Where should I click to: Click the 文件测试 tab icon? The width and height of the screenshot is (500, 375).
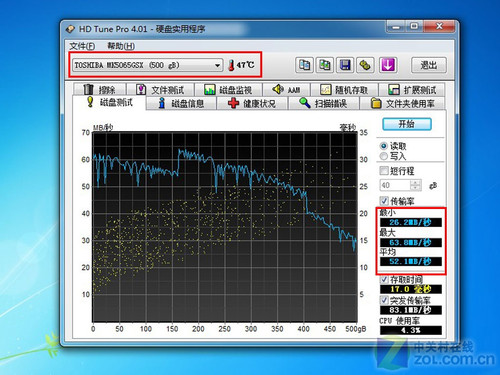coord(141,89)
